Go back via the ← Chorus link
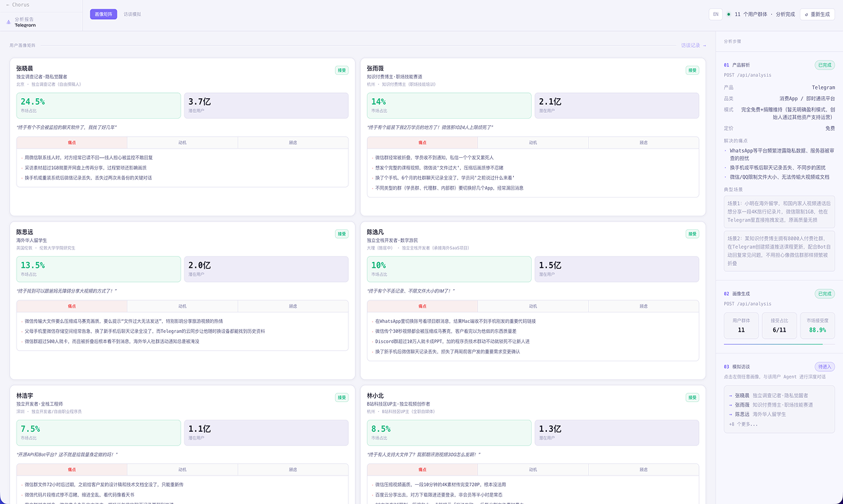 [x=17, y=5]
